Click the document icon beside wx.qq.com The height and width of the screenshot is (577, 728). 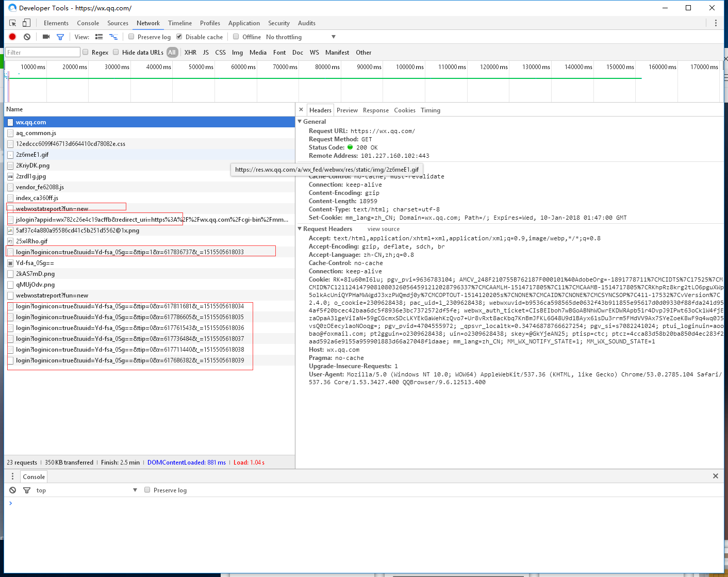pos(10,122)
